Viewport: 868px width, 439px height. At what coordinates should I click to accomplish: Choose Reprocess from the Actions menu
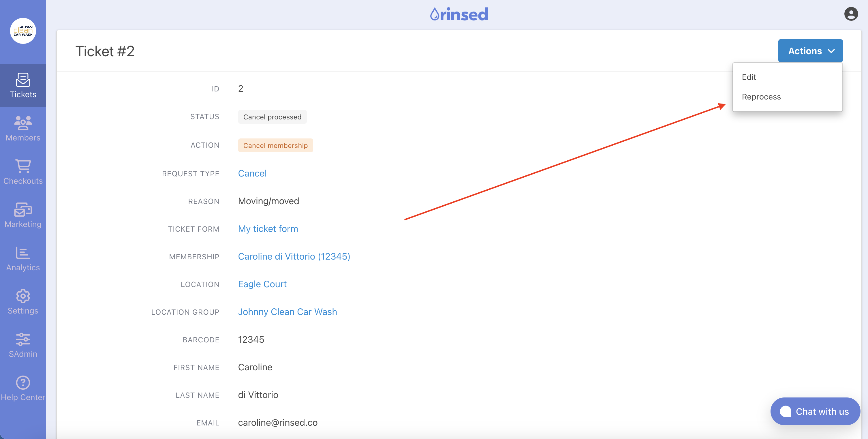(761, 97)
